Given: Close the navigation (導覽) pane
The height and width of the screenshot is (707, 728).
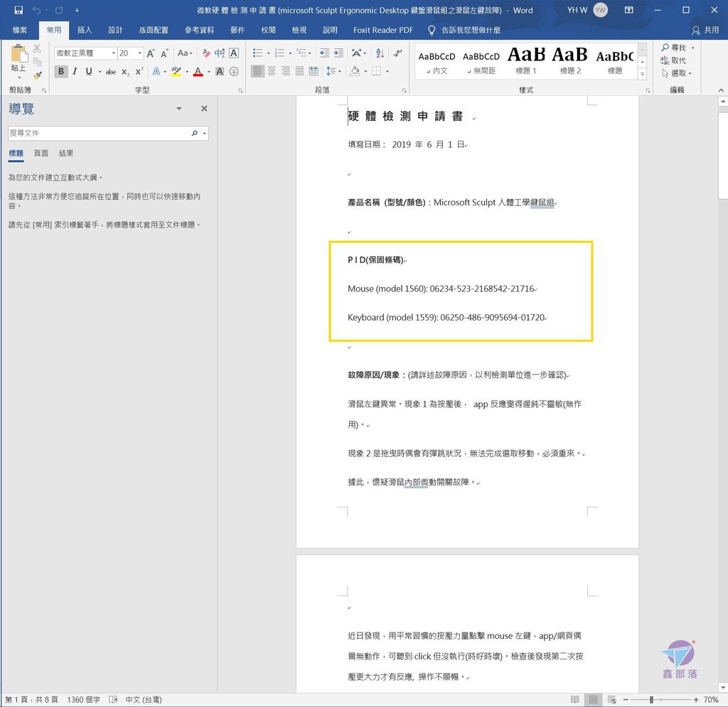Looking at the screenshot, I should coord(204,109).
